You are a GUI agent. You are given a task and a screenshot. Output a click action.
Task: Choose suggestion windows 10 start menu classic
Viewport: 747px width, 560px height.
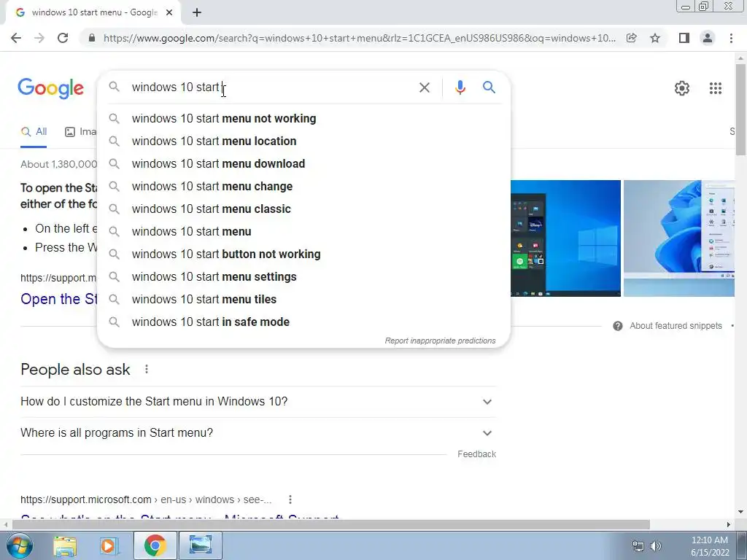303,209
